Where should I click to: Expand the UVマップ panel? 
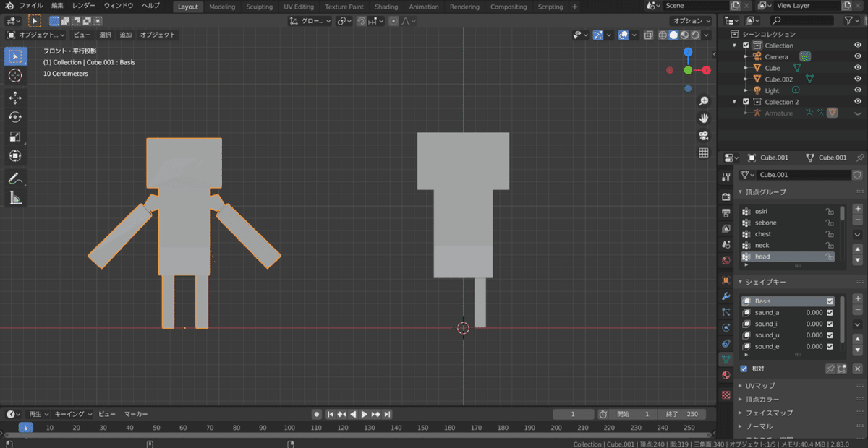point(759,386)
